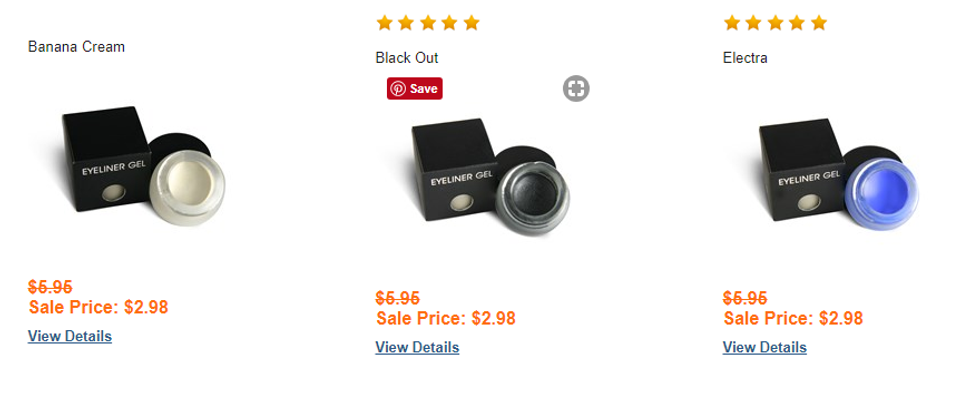980x400 pixels.
Task: Click the Black Out sale price text
Action: (x=446, y=318)
